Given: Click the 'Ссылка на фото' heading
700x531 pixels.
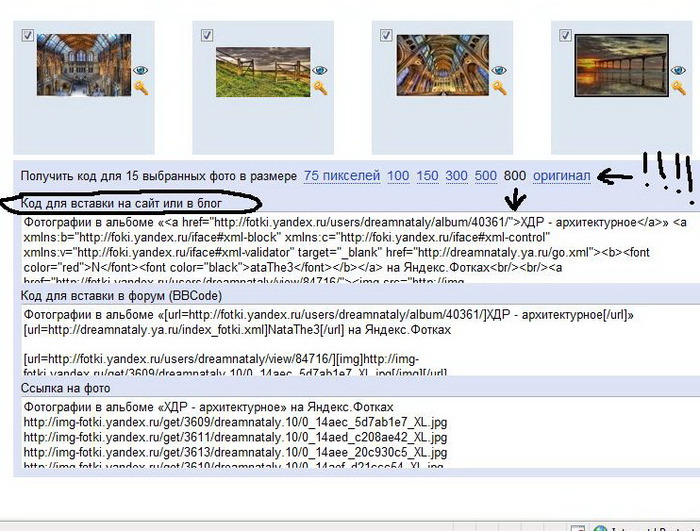Looking at the screenshot, I should point(66,388).
